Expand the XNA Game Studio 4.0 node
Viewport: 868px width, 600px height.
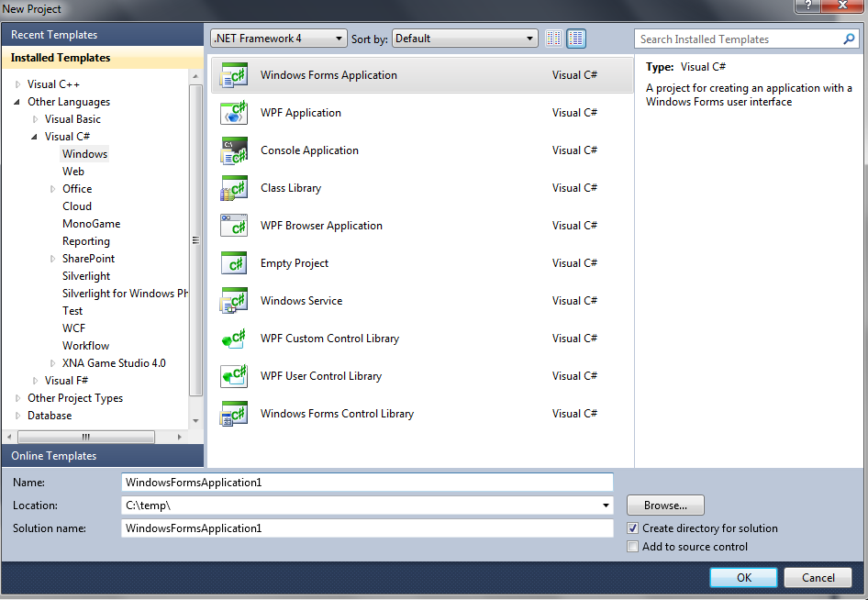coord(52,363)
